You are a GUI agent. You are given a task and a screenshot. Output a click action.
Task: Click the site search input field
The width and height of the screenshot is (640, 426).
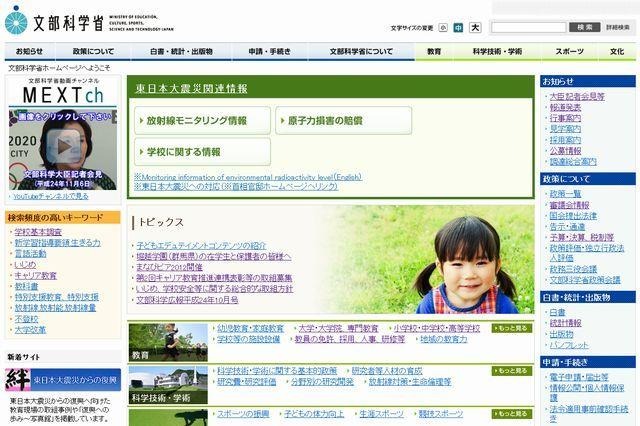[x=529, y=27]
